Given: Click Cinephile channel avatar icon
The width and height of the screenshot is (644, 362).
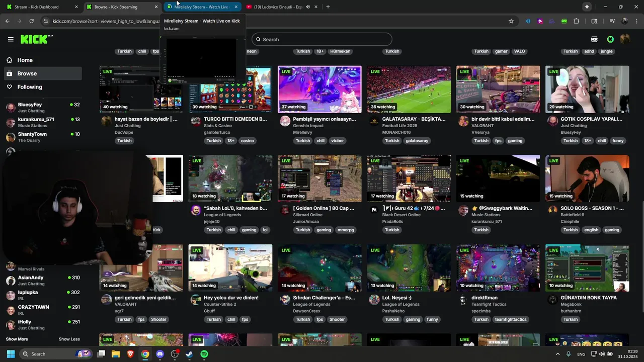Looking at the screenshot, I should tap(552, 210).
